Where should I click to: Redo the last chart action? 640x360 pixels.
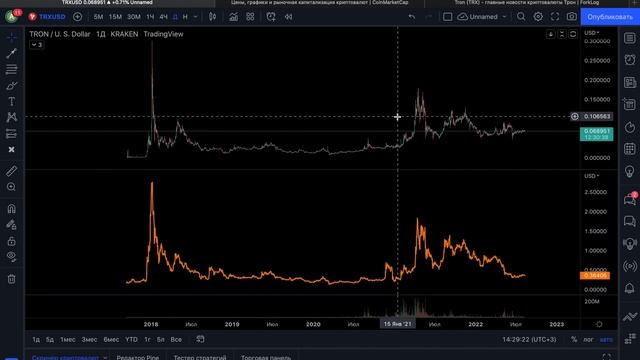tap(429, 17)
